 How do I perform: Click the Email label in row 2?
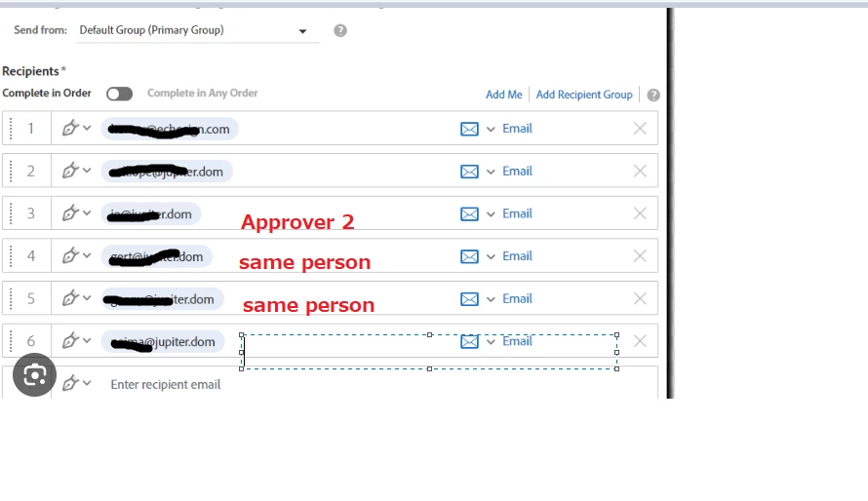coord(517,171)
